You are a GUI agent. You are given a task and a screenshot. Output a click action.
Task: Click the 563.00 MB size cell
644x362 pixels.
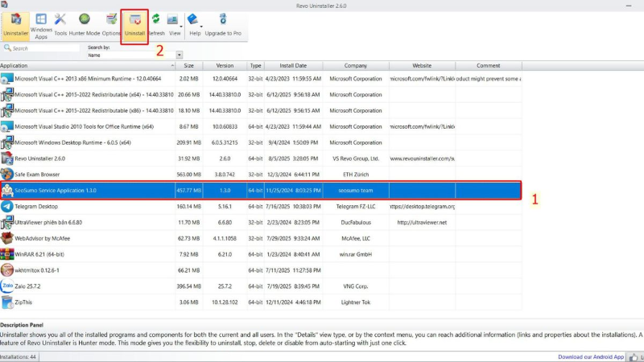click(x=188, y=175)
